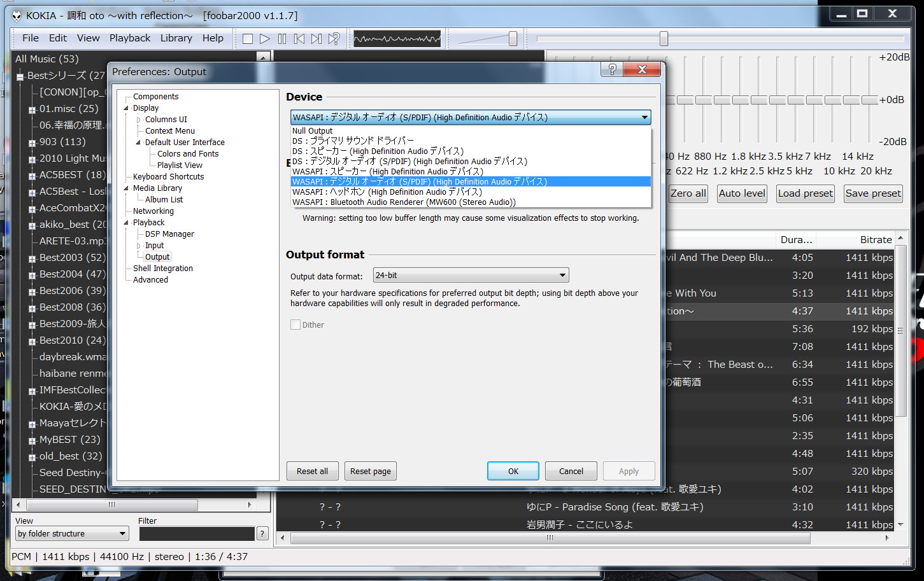
Task: Click the Stop playback toolbar icon
Action: tap(248, 39)
